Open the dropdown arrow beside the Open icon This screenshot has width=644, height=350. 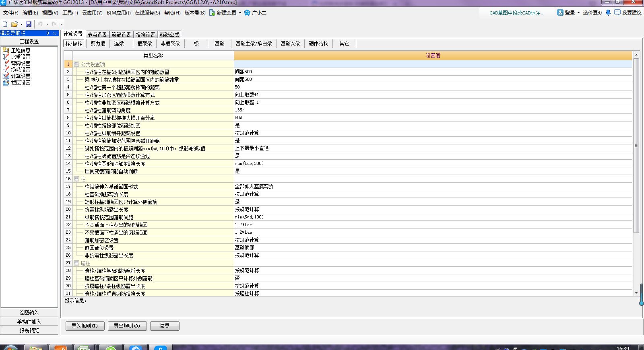click(21, 25)
